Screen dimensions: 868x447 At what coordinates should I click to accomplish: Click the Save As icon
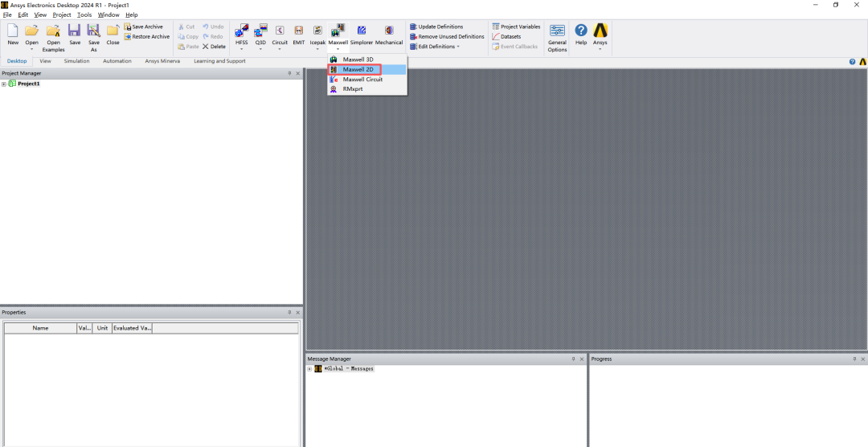point(93,31)
